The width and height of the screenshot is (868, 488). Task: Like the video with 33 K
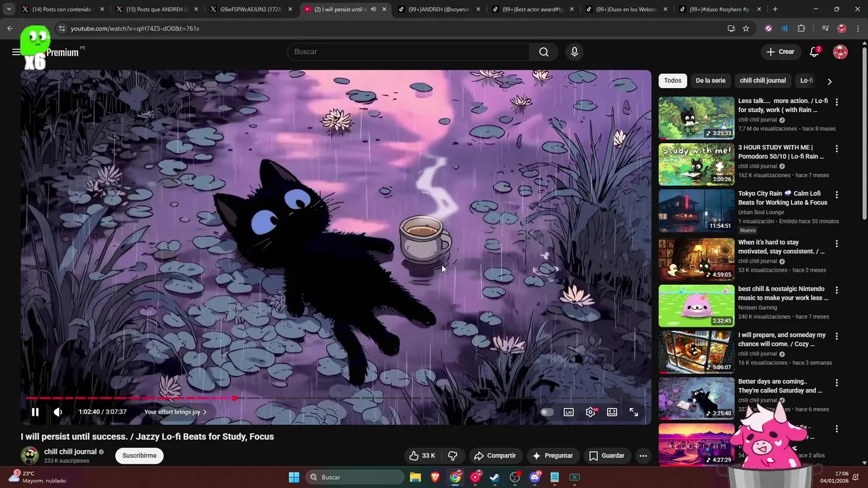(x=422, y=455)
